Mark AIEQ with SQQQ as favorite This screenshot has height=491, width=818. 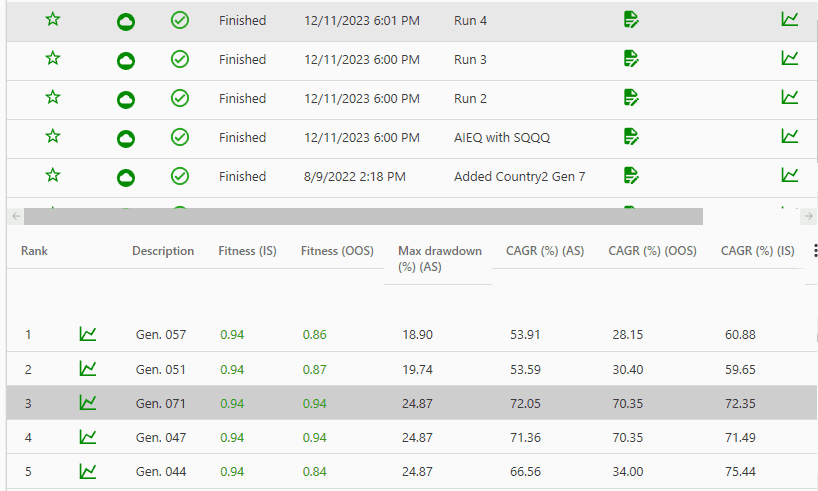pos(53,137)
